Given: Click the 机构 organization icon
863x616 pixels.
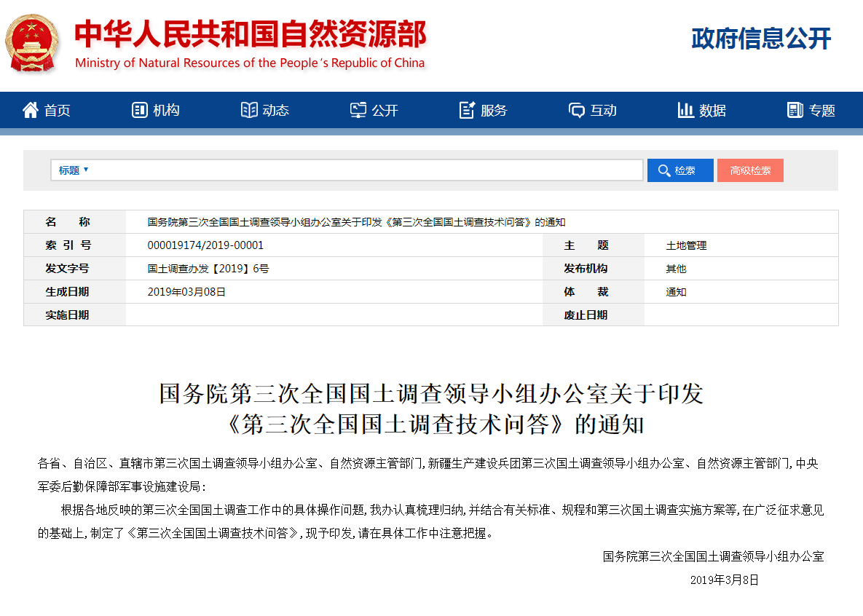Looking at the screenshot, I should tap(139, 110).
